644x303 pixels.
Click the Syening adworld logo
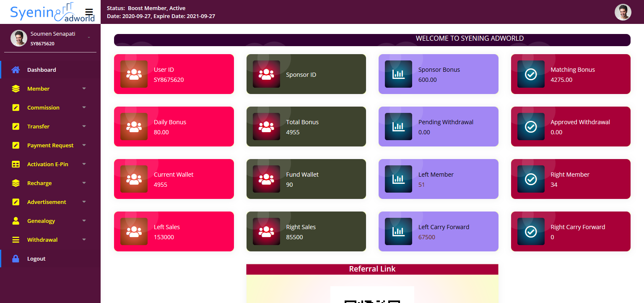click(52, 12)
